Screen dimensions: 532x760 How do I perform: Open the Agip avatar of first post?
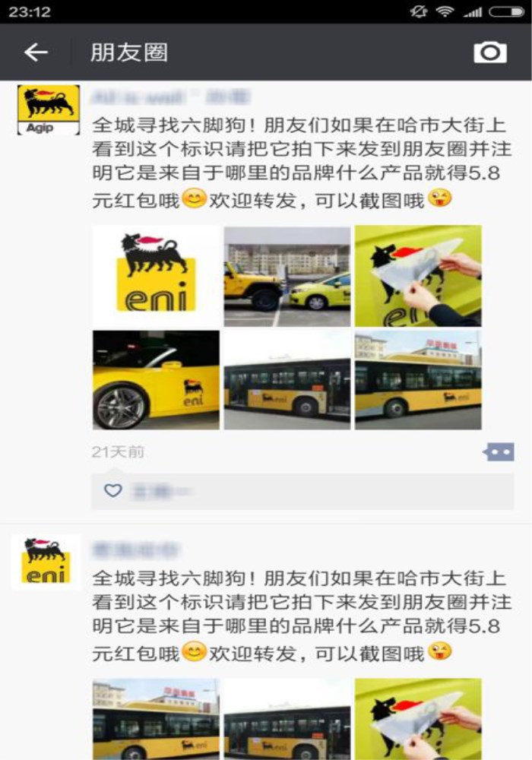(x=49, y=110)
